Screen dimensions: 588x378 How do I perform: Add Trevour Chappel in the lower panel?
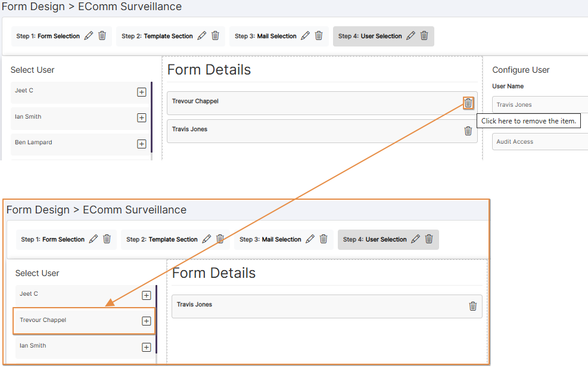pyautogui.click(x=146, y=321)
